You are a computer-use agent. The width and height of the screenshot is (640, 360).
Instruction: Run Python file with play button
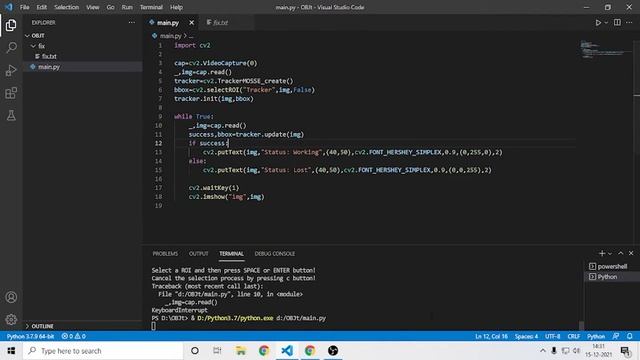click(x=598, y=23)
